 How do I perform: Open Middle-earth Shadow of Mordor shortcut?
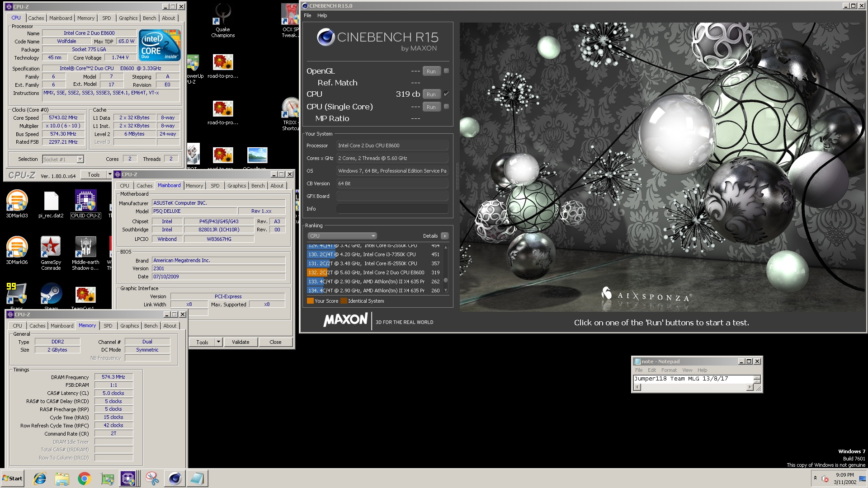tap(85, 253)
